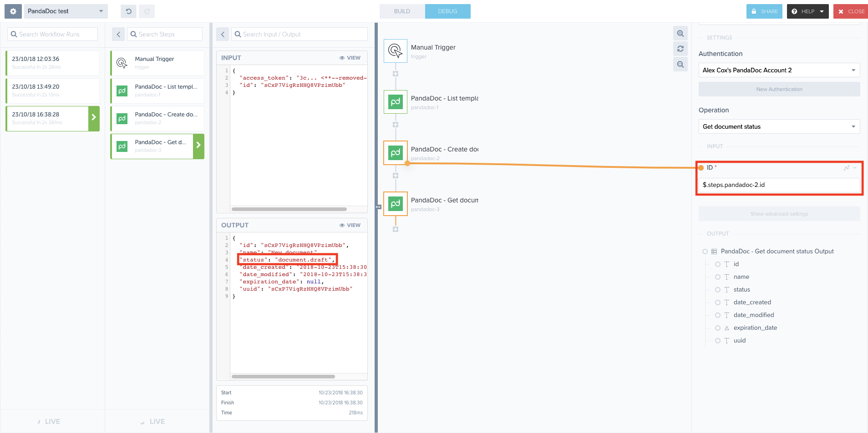868x433 pixels.
Task: Click the New Authentication button
Action: point(779,89)
